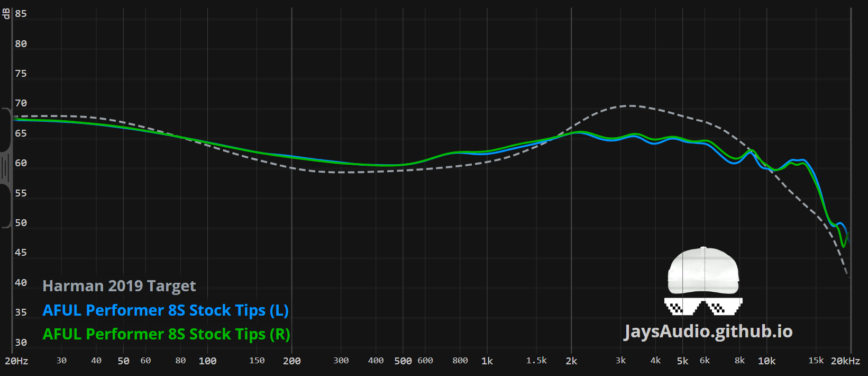868x376 pixels.
Task: Click the 5k frequency axis label
Action: 682,361
